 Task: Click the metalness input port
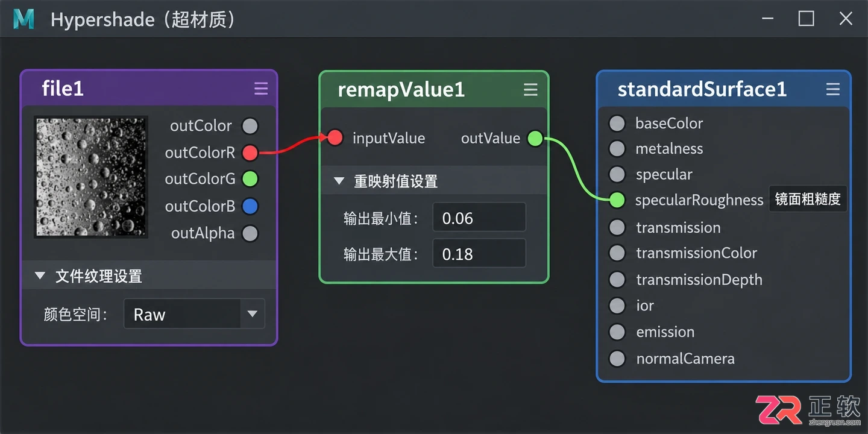click(x=617, y=149)
